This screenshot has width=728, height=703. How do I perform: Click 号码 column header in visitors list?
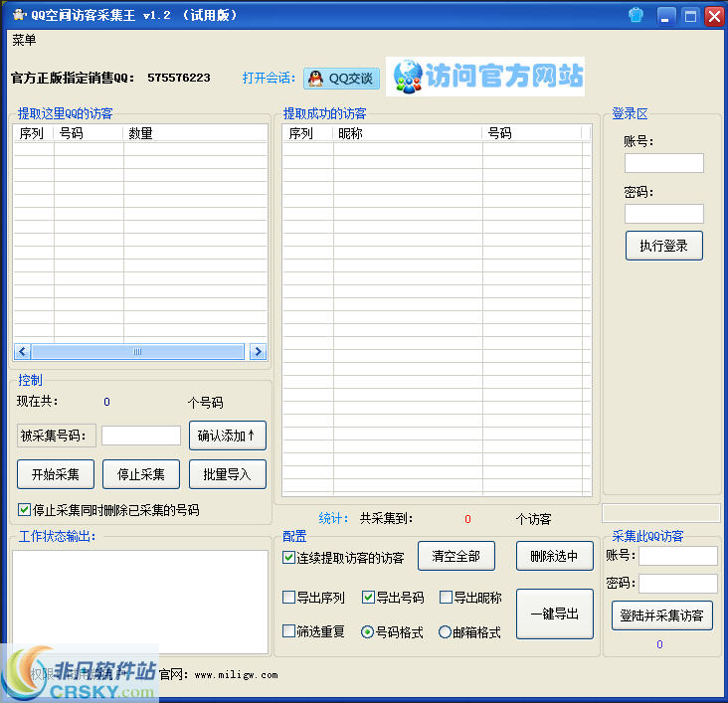point(532,133)
